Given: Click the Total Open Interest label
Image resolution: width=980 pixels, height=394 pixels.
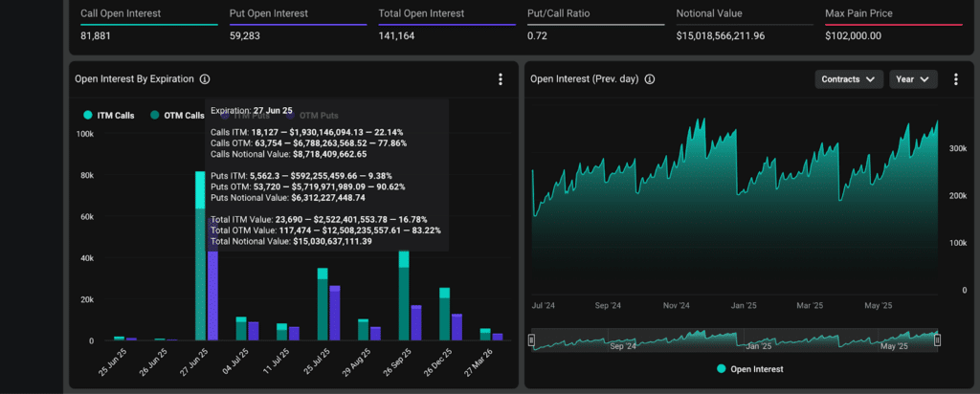Looking at the screenshot, I should 421,13.
